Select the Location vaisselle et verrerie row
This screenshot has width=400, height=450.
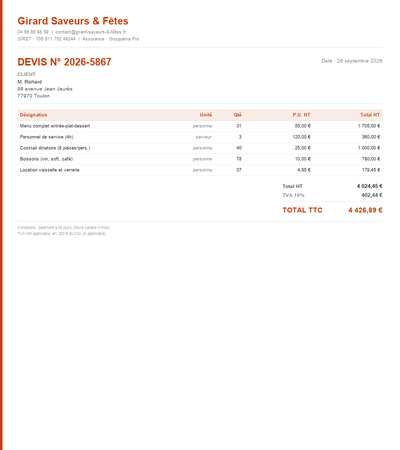point(200,170)
